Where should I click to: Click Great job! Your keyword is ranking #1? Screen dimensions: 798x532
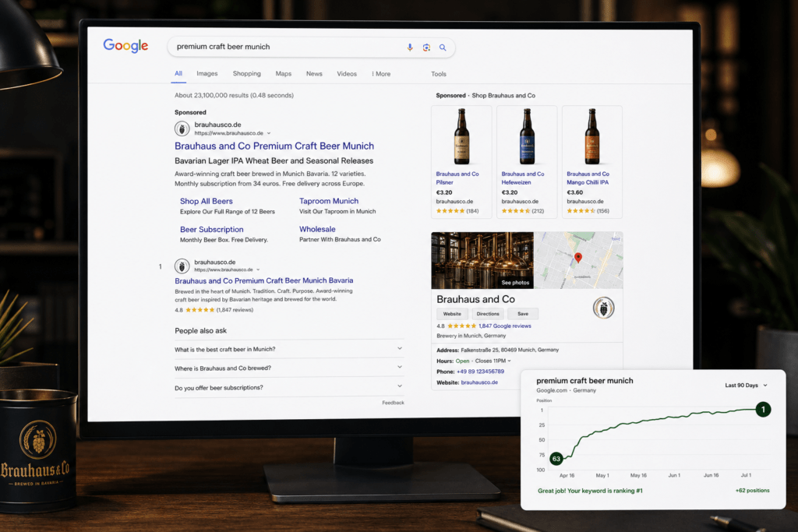(x=590, y=491)
